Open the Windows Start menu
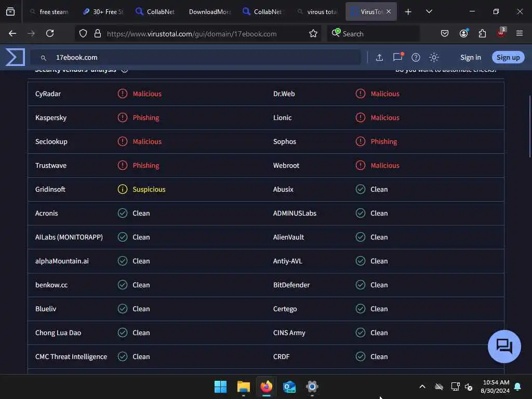This screenshot has width=532, height=399. [220, 387]
